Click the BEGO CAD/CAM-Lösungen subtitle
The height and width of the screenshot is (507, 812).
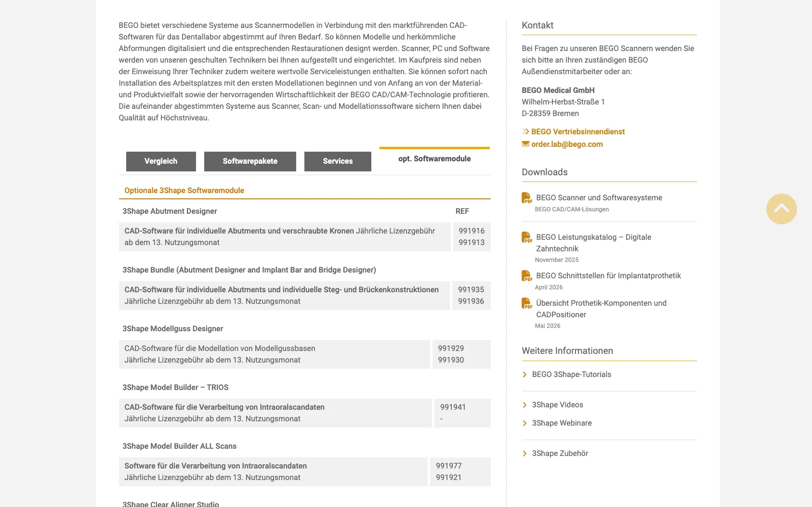(572, 209)
